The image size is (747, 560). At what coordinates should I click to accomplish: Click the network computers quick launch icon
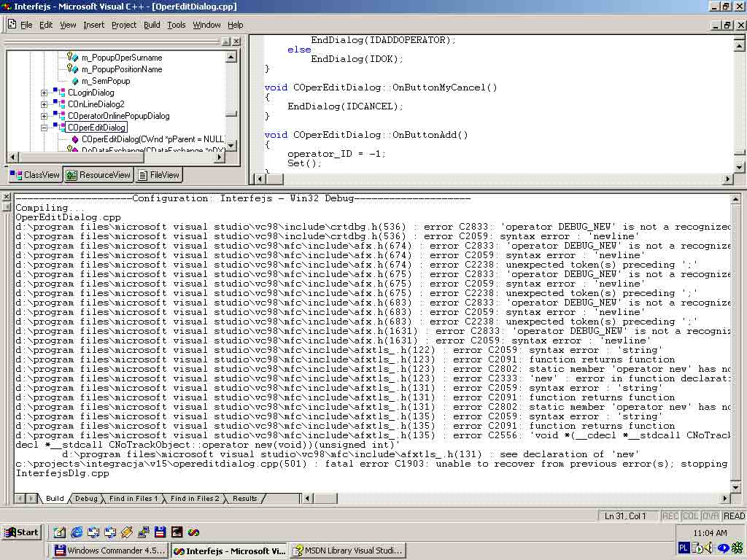144,532
